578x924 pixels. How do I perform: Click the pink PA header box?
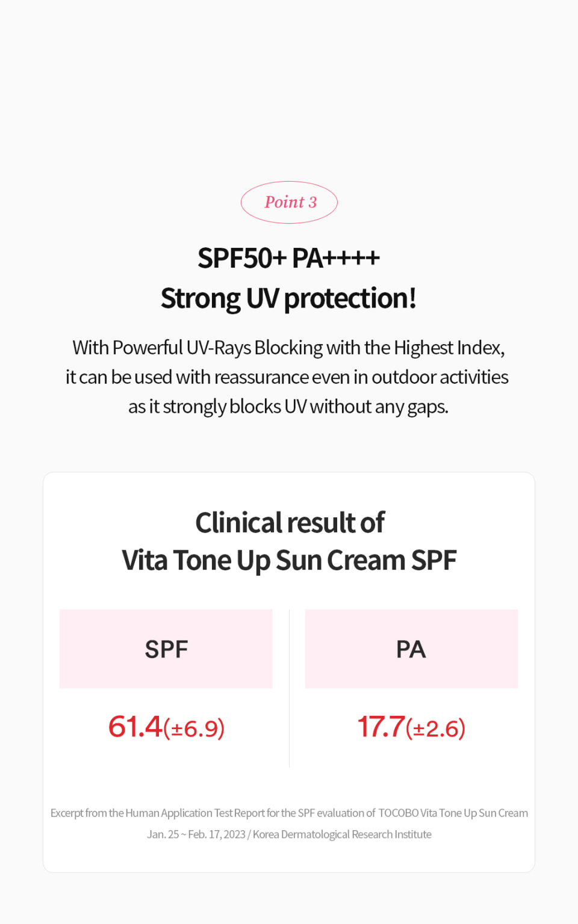[x=411, y=649]
